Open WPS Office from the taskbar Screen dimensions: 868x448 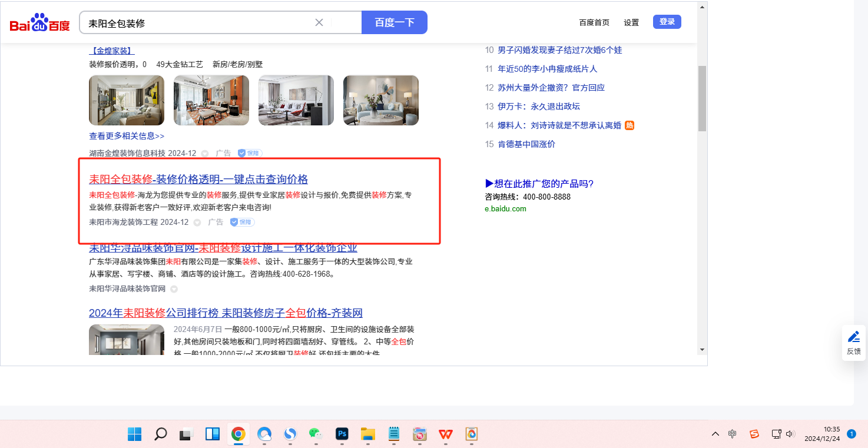[445, 434]
